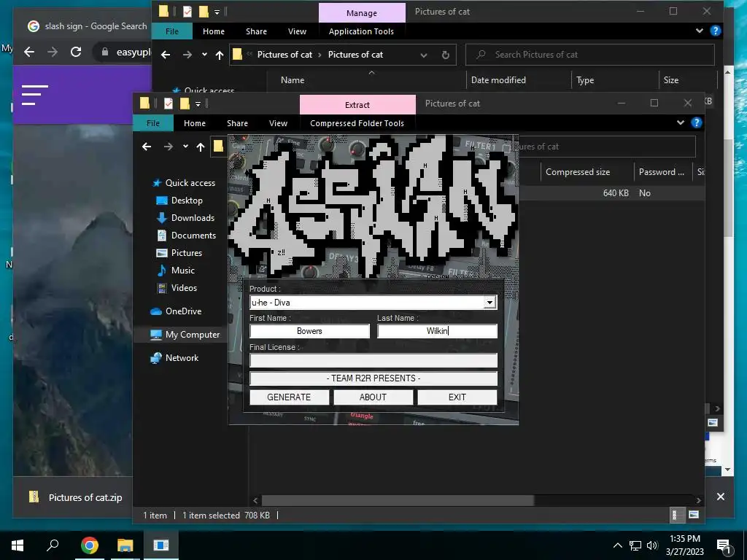This screenshot has width=747, height=560.
Task: Open Pictures of cat.zip in download bar
Action: coord(76,497)
